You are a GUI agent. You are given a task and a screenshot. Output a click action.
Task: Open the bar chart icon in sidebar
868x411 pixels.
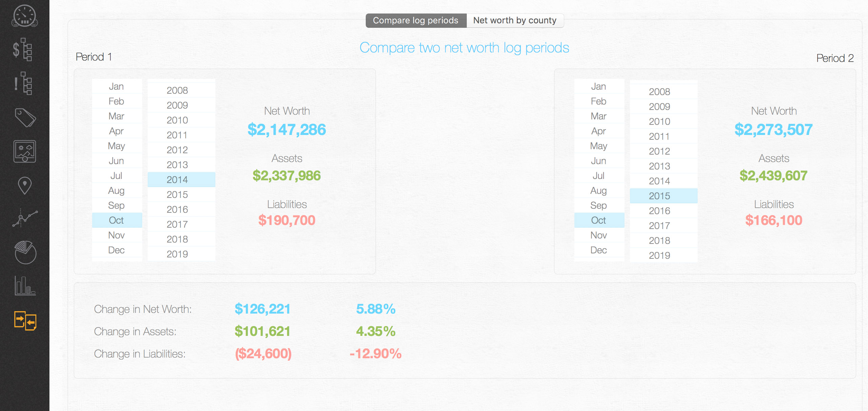coord(25,286)
